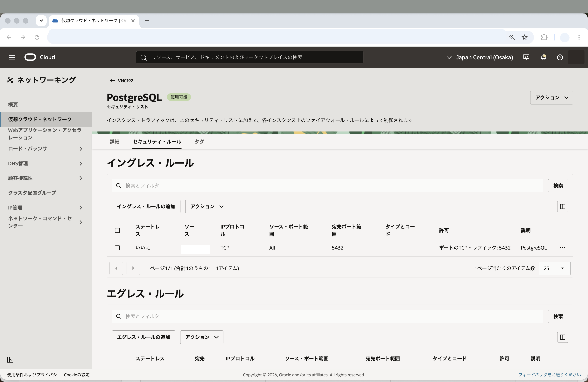Click エグレス・ルールの追加 button
588x382 pixels.
pyautogui.click(x=143, y=337)
